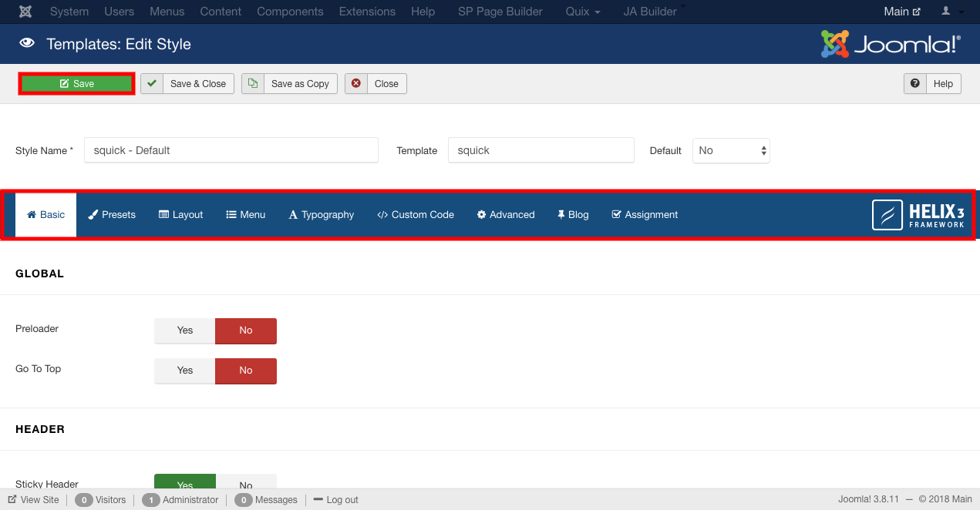
Task: Click the red X icon on Close
Action: click(356, 83)
